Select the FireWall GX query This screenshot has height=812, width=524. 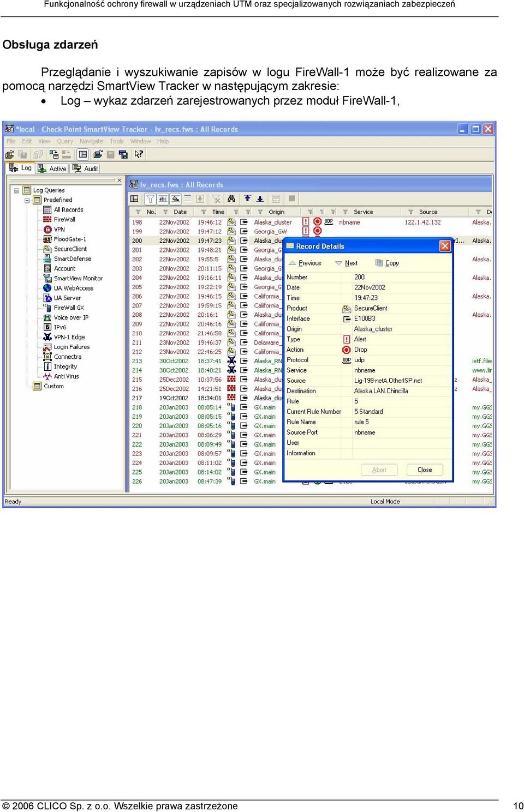pyautogui.click(x=69, y=308)
